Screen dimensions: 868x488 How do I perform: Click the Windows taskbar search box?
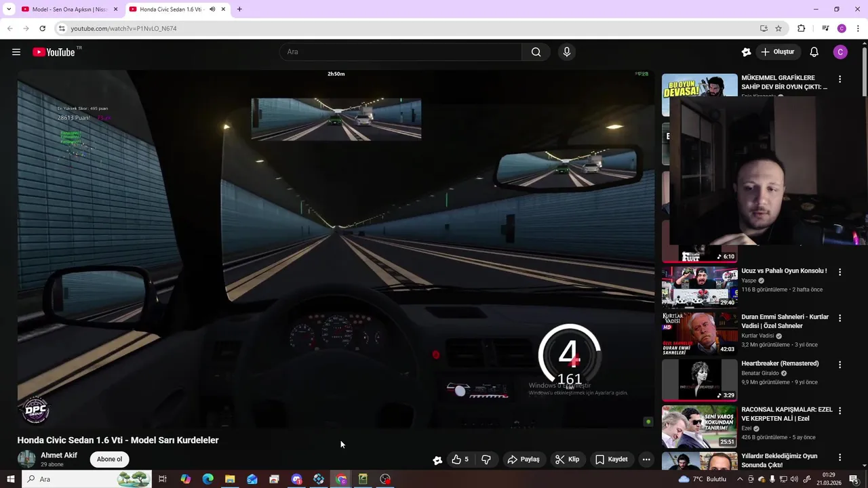click(88, 479)
